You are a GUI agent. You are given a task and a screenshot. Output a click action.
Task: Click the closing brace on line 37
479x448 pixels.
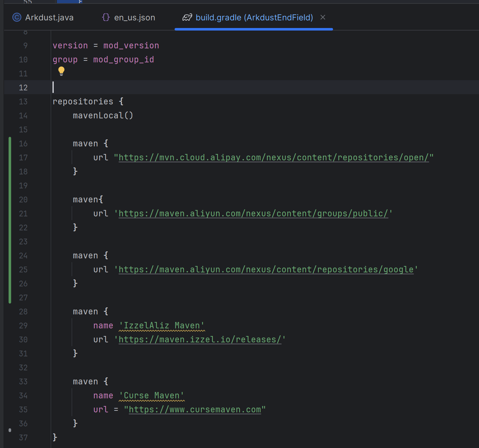pyautogui.click(x=55, y=437)
